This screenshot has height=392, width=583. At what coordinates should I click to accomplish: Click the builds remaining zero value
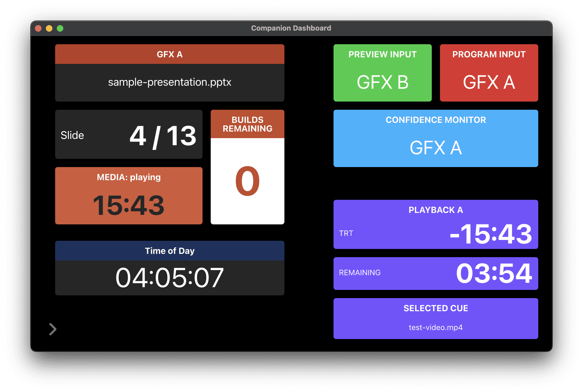pos(247,181)
